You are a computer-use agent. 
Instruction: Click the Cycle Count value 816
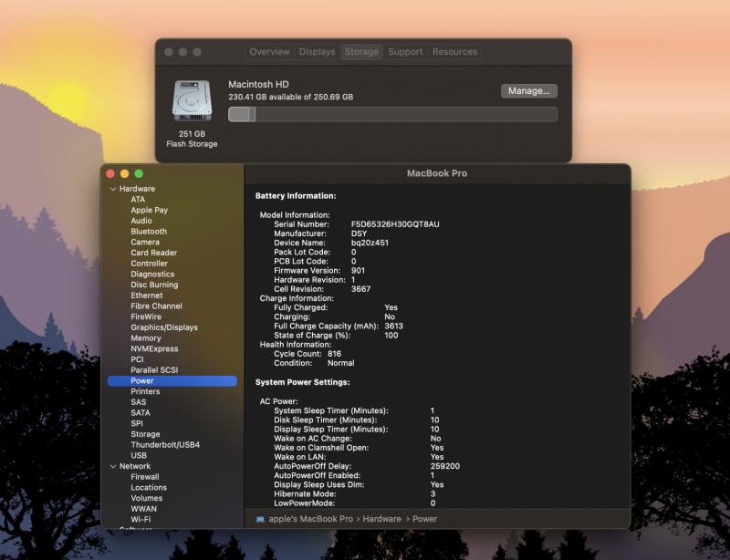(x=334, y=354)
